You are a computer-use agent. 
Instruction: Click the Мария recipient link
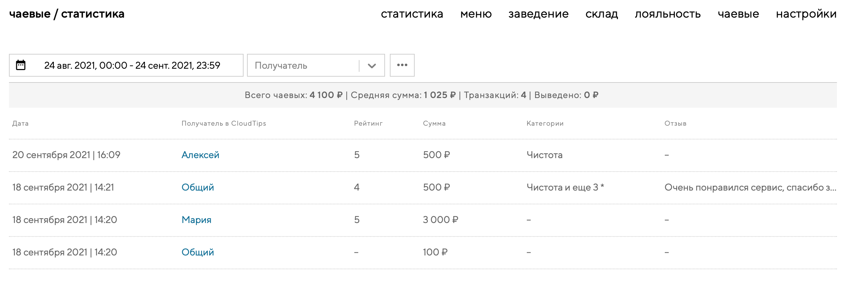coord(196,220)
